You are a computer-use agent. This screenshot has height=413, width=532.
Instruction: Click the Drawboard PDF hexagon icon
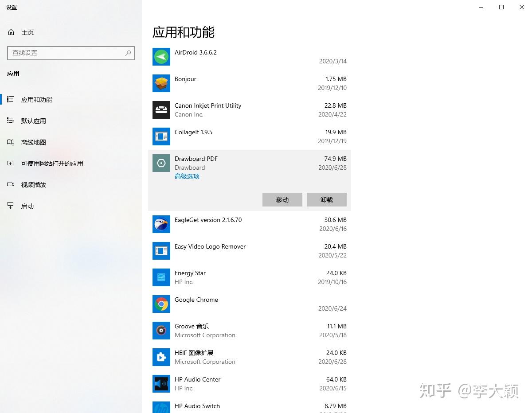coord(161,163)
